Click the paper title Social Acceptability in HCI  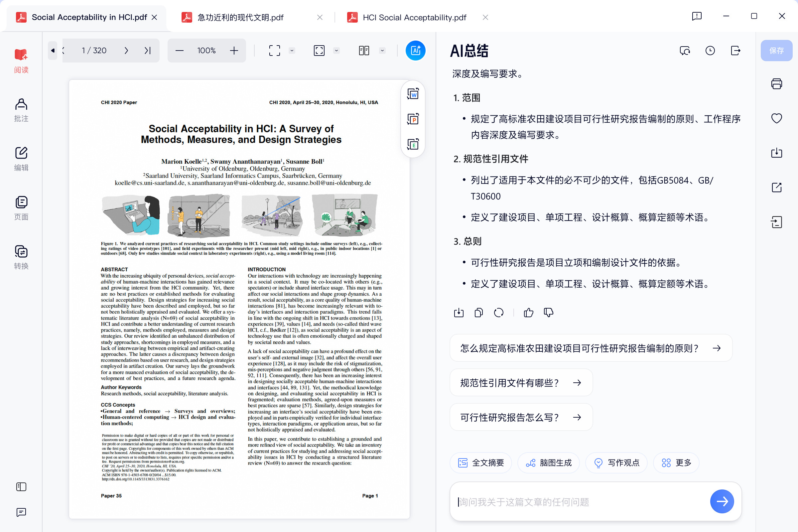[x=241, y=134]
